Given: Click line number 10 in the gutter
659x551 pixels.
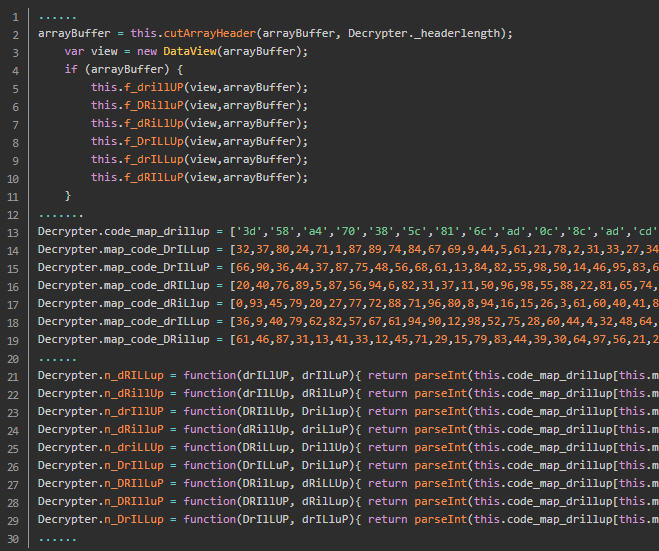Looking at the screenshot, I should tap(13, 179).
